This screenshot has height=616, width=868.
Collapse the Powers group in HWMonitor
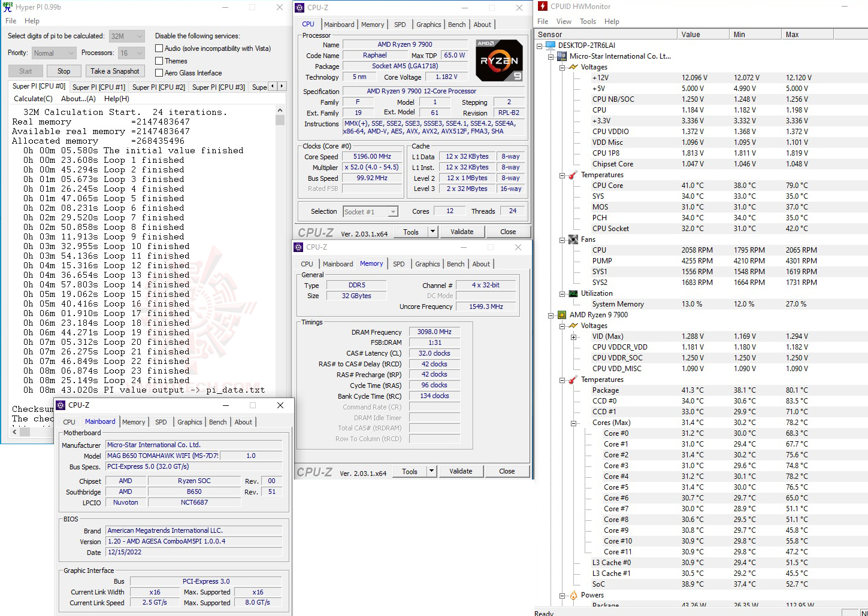tap(562, 595)
